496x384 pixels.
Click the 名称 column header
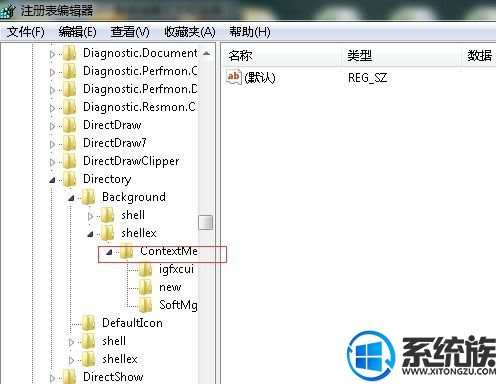(282, 55)
